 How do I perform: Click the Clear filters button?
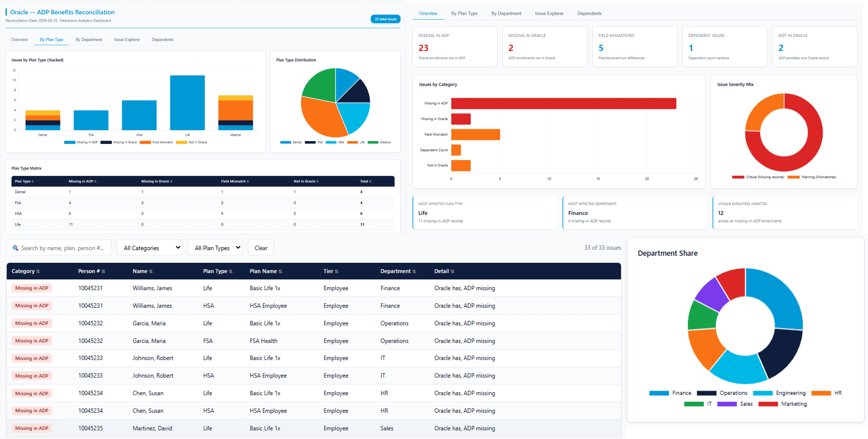click(261, 248)
